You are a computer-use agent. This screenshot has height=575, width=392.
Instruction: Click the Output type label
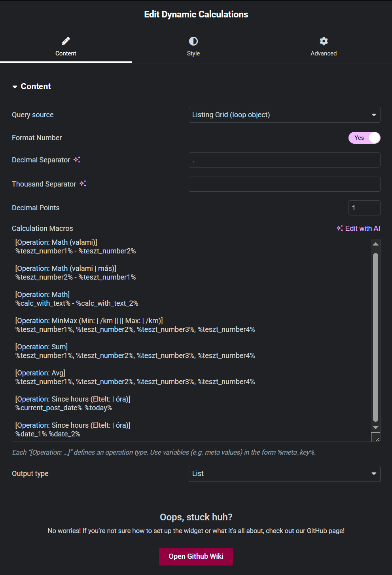30,474
